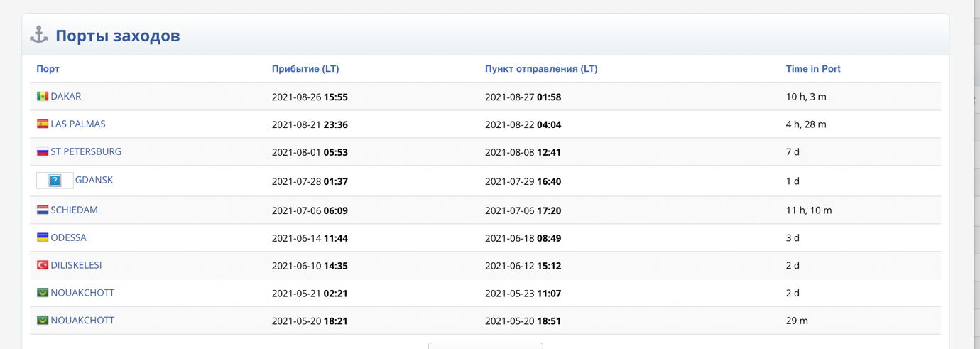Click the button below the ports table

[x=485, y=345]
